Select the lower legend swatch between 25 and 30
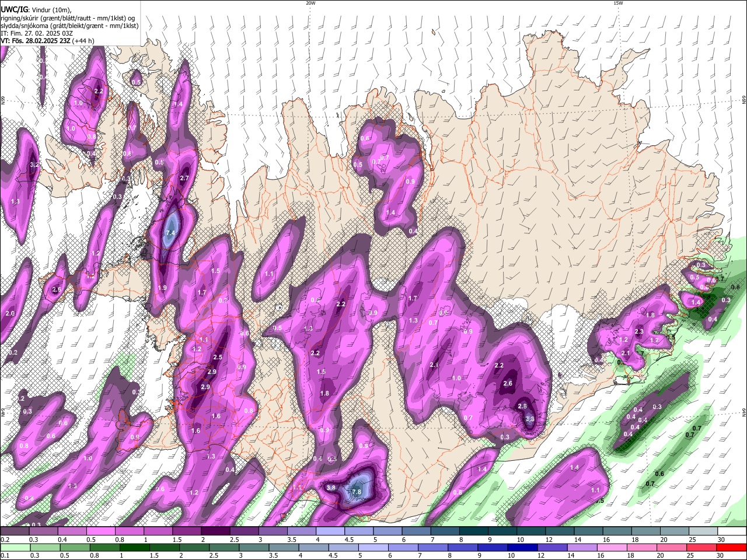 [703, 548]
